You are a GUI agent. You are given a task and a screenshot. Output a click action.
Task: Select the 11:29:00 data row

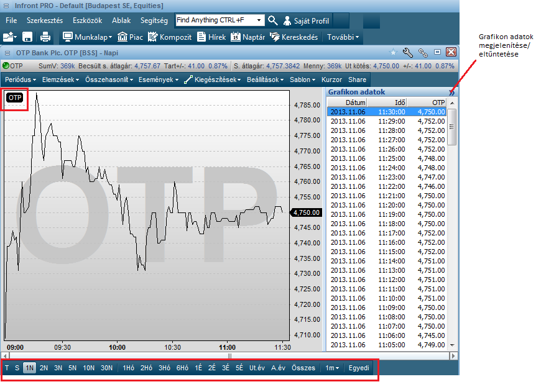click(x=386, y=121)
